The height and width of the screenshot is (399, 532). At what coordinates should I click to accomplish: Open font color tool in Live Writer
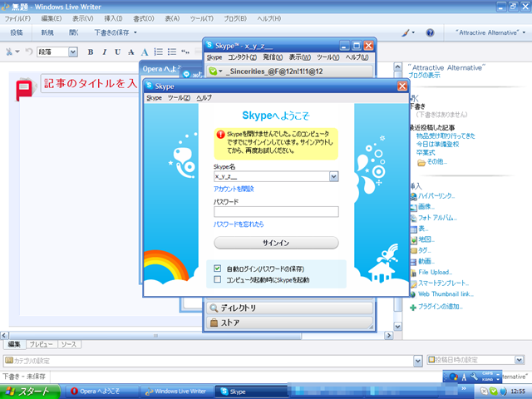[145, 52]
